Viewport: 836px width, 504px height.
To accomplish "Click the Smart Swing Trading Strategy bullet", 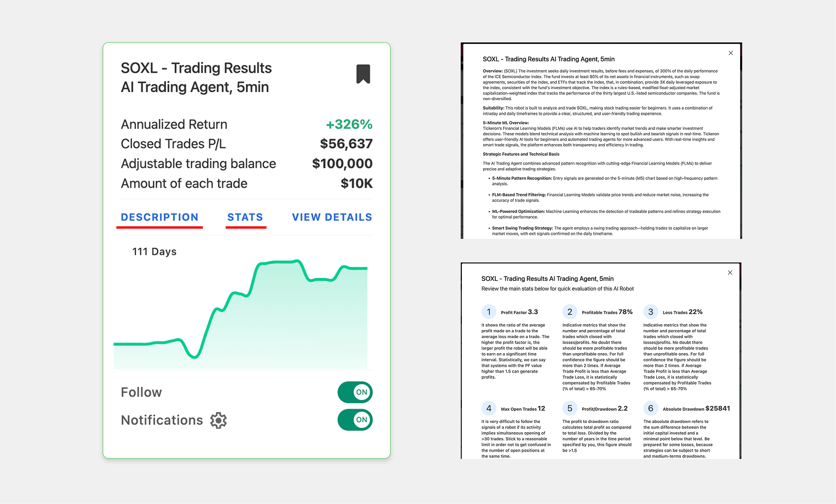I will click(x=600, y=231).
